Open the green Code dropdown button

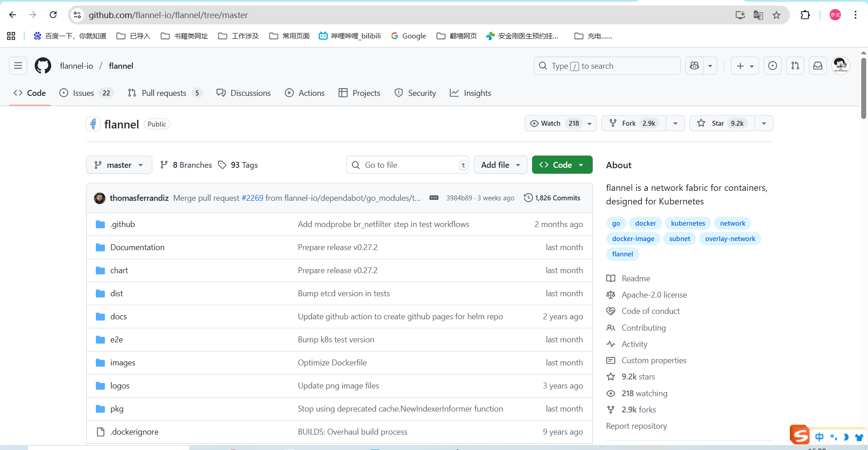click(x=562, y=165)
